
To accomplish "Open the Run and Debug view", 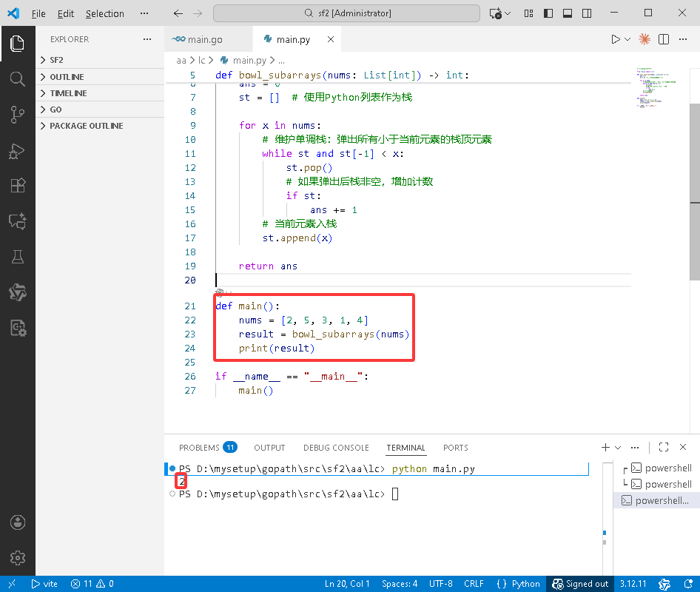I will (x=18, y=150).
